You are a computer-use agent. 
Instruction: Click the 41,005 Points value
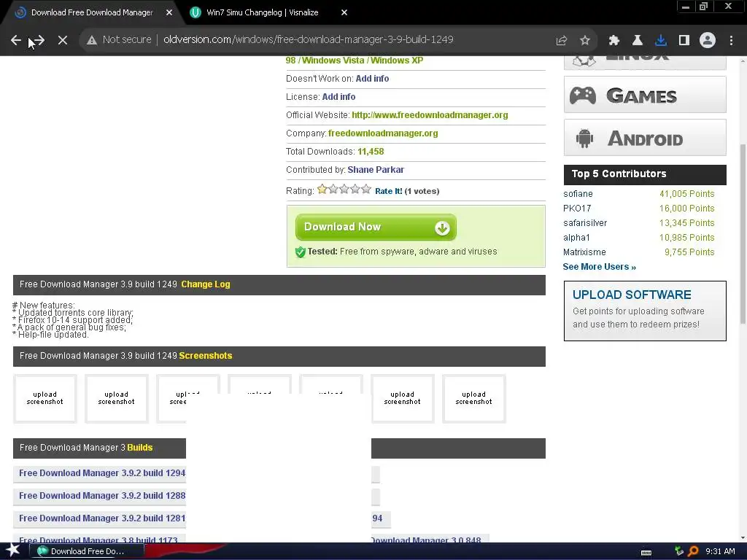click(686, 194)
